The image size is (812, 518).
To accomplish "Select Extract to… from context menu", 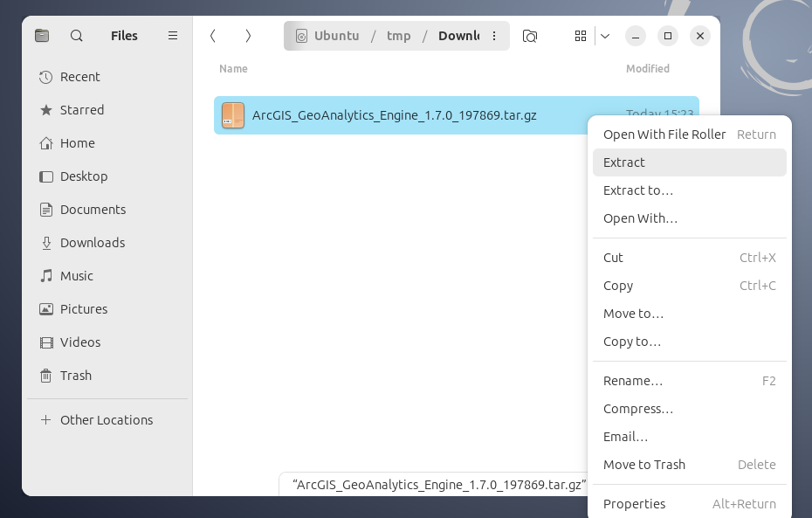I will [x=689, y=190].
